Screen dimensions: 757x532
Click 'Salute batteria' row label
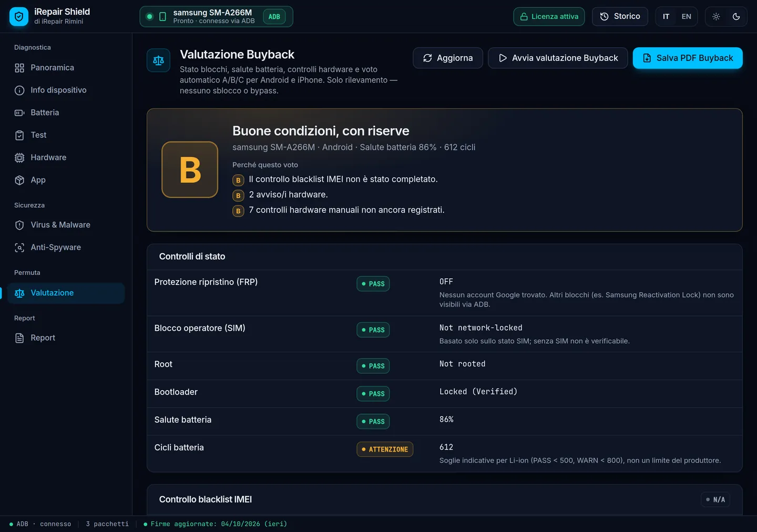coord(183,420)
